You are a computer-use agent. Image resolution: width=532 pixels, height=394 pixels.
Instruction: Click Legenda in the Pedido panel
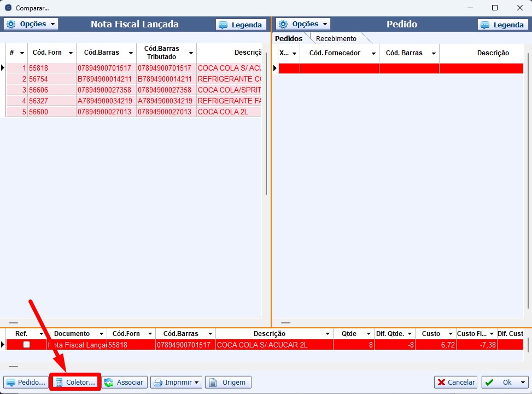pyautogui.click(x=502, y=25)
